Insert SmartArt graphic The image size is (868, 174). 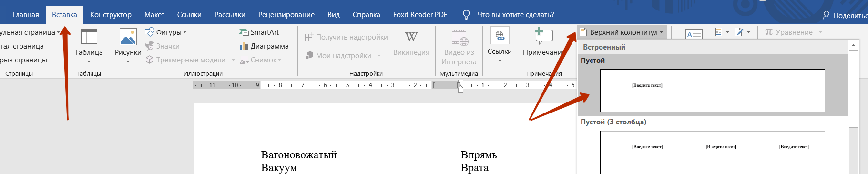tap(259, 32)
